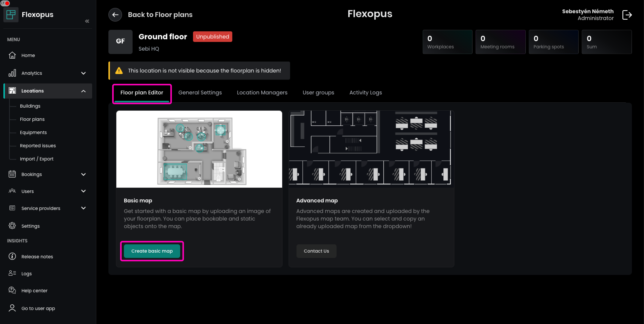Click the Release notes info icon
644x324 pixels.
point(12,256)
